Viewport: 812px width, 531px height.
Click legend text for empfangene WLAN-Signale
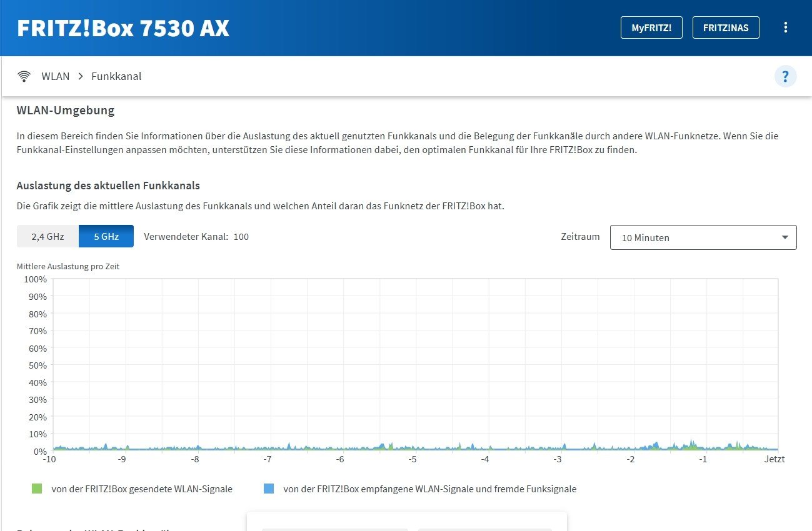click(x=430, y=489)
